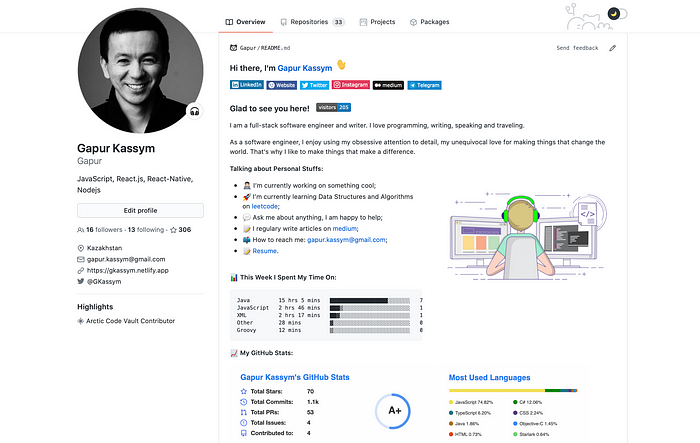Click Arctic Code Vault Contributor highlight
This screenshot has height=443, width=700.
tap(130, 321)
